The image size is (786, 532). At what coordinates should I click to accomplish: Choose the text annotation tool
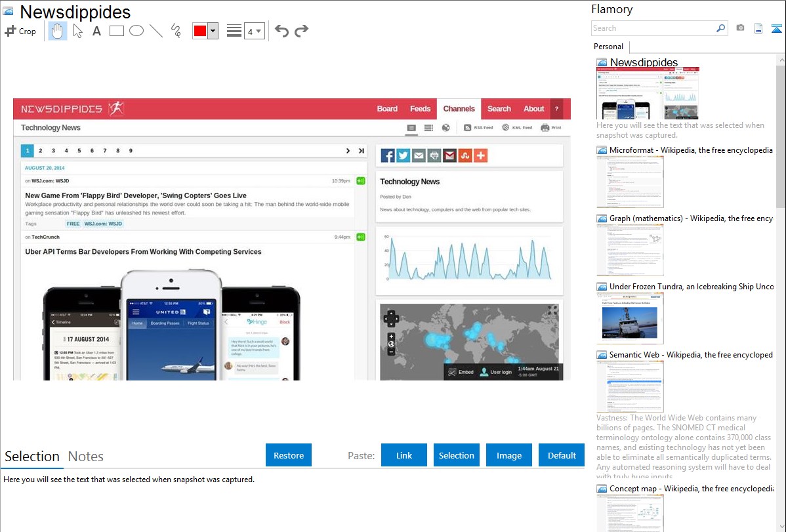(x=96, y=31)
